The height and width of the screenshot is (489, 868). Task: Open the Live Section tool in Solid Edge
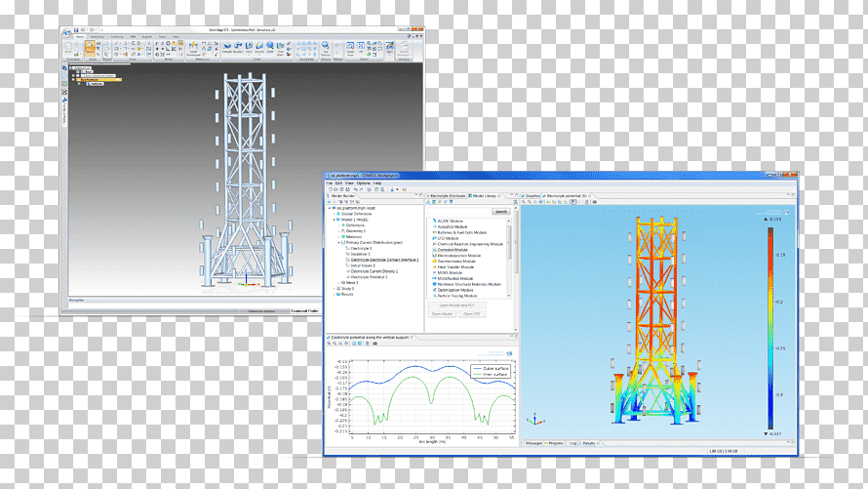coord(325,48)
